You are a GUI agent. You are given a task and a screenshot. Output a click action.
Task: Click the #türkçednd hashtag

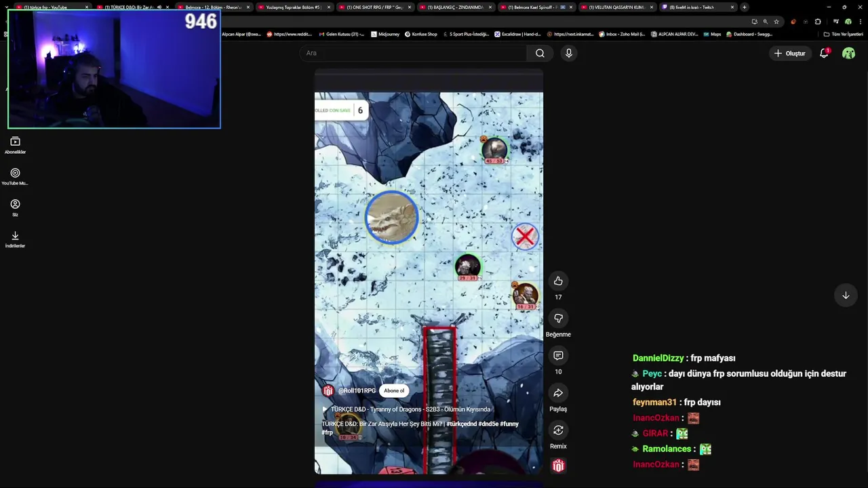click(461, 424)
